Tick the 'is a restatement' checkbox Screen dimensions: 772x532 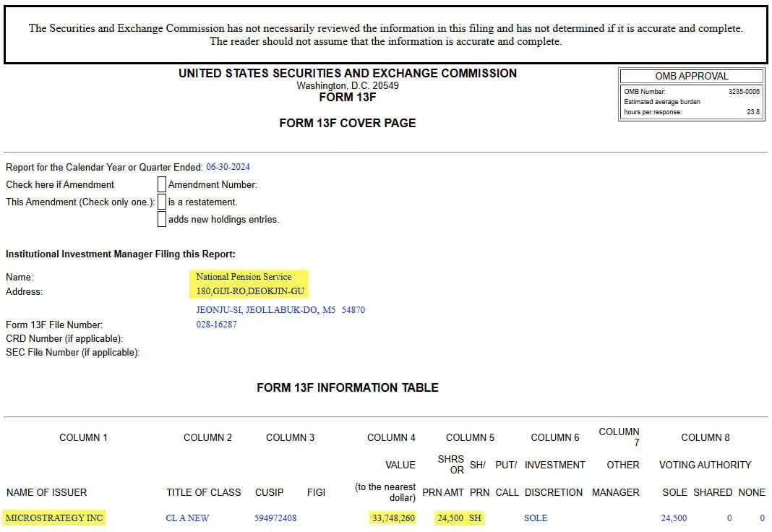(161, 202)
